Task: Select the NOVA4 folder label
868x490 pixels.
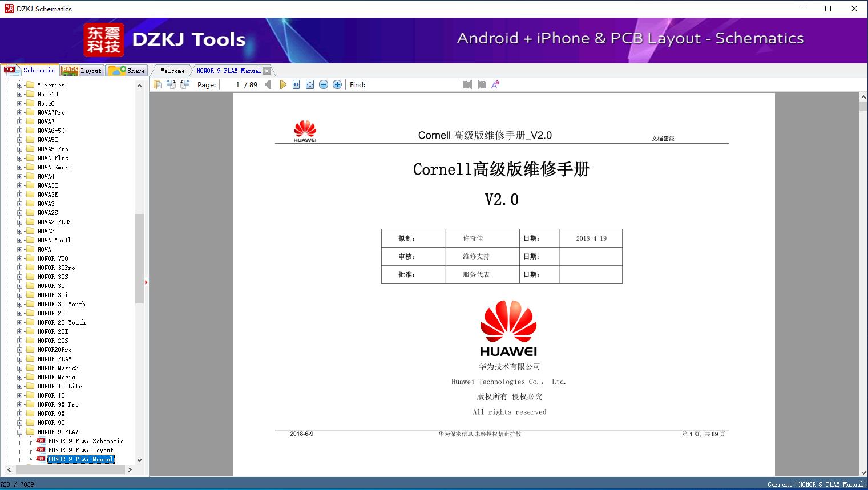Action: tap(46, 176)
